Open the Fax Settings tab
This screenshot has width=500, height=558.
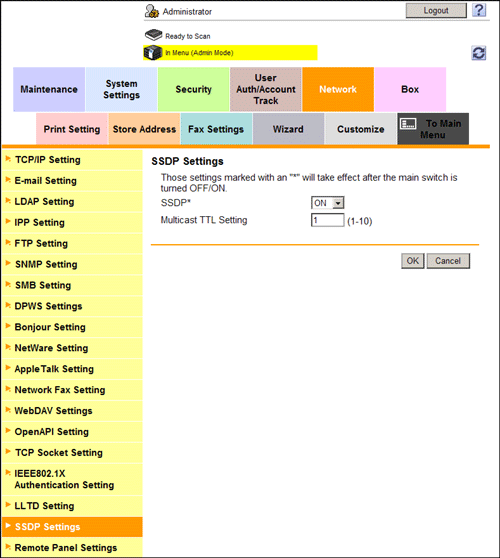tap(216, 129)
